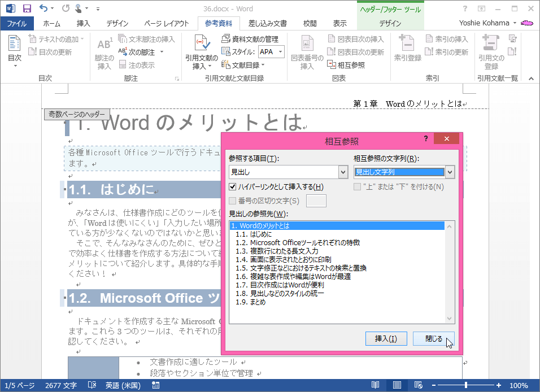Click 文末脚注の挿入 endnote icon

(147, 40)
